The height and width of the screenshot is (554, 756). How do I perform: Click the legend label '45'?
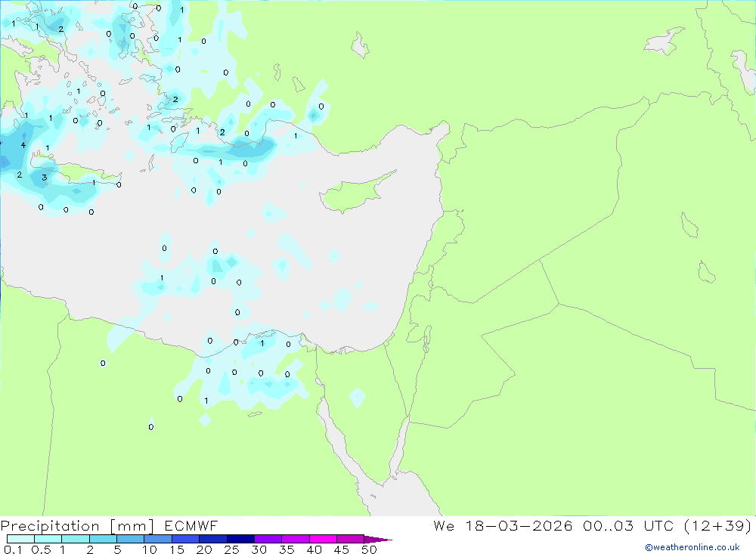342,549
